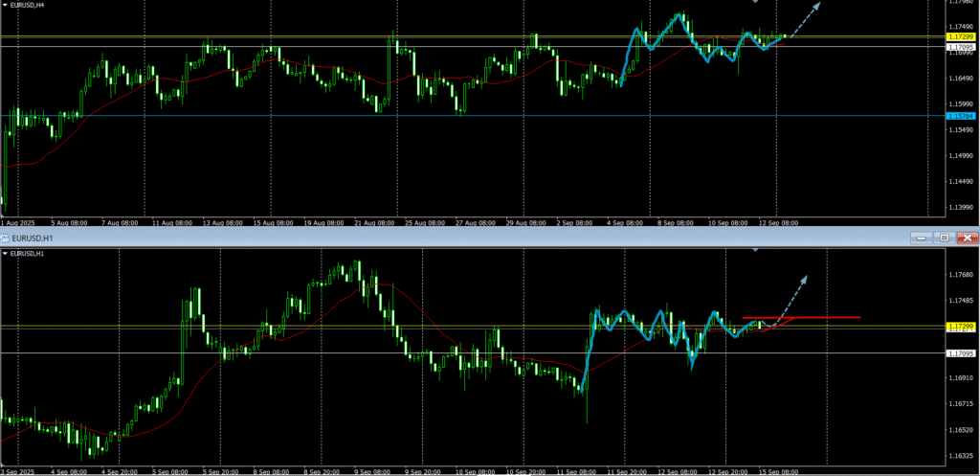Viewport: 980px width, 476px height.
Task: Select the dashed arrow head on H1 chart
Action: point(803,279)
